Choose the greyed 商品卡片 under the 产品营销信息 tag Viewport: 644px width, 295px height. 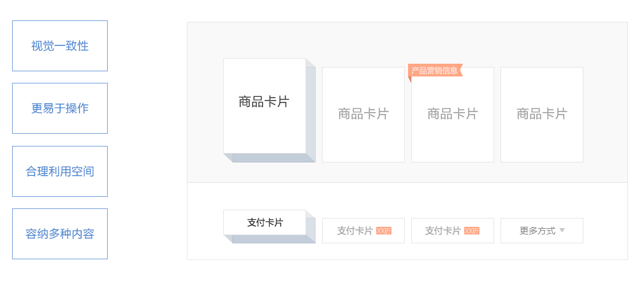pyautogui.click(x=453, y=115)
